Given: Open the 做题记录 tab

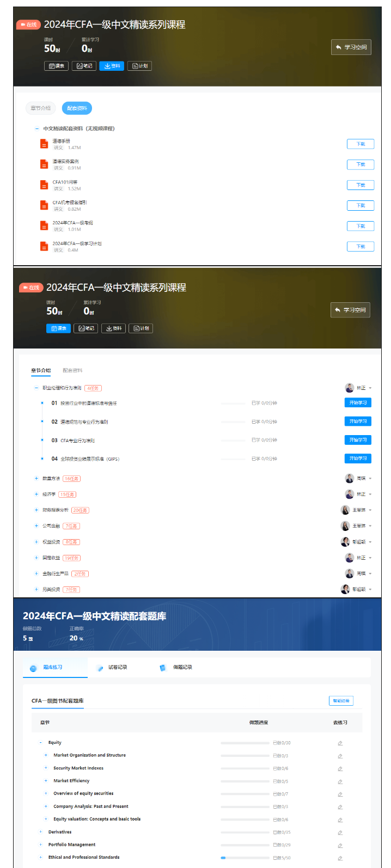Looking at the screenshot, I should (177, 668).
